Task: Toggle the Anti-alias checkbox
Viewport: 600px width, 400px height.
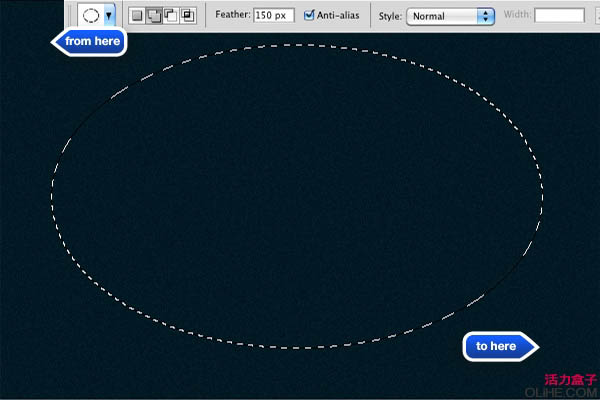Action: pyautogui.click(x=309, y=16)
